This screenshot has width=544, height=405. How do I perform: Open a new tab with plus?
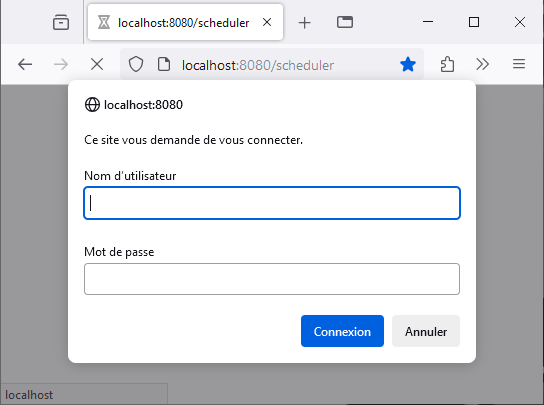(305, 23)
